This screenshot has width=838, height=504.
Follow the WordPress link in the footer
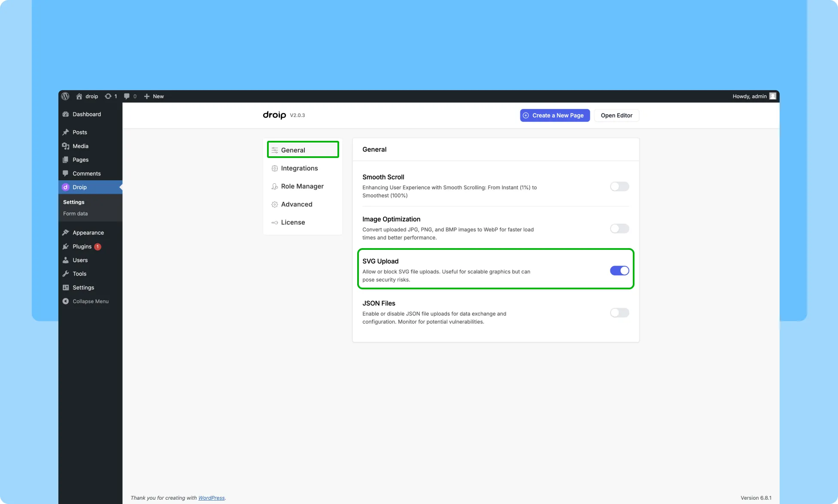[x=211, y=498]
